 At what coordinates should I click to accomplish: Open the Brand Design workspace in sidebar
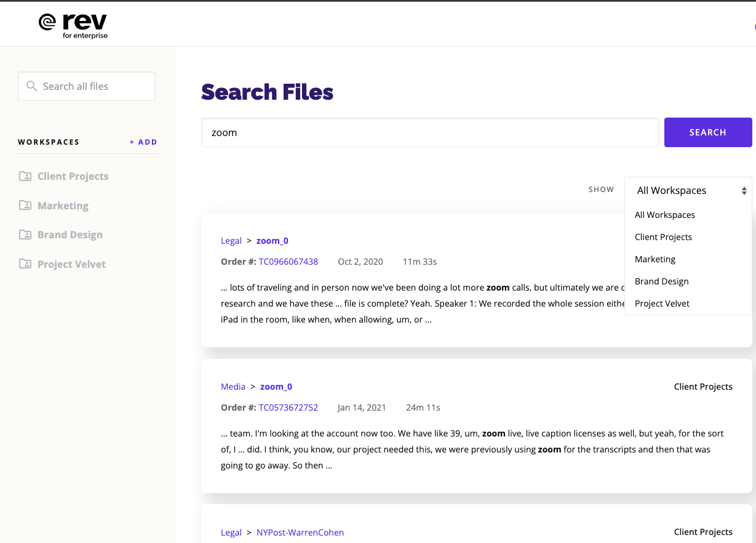[x=70, y=235]
